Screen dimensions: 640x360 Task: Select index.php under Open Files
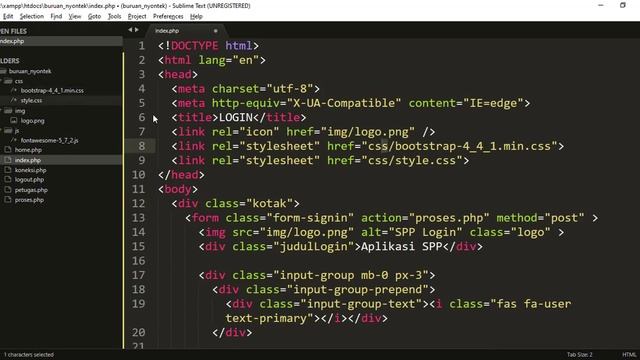coord(61,41)
